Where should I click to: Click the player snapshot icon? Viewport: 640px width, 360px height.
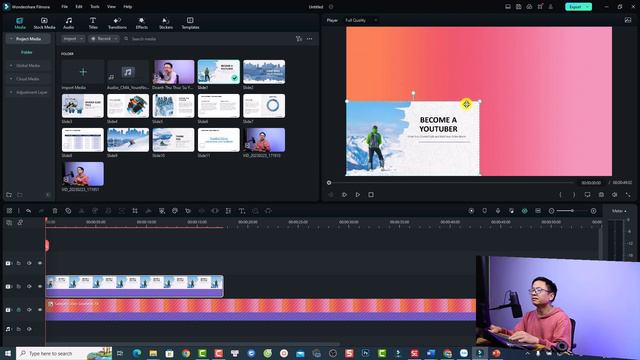tap(601, 195)
